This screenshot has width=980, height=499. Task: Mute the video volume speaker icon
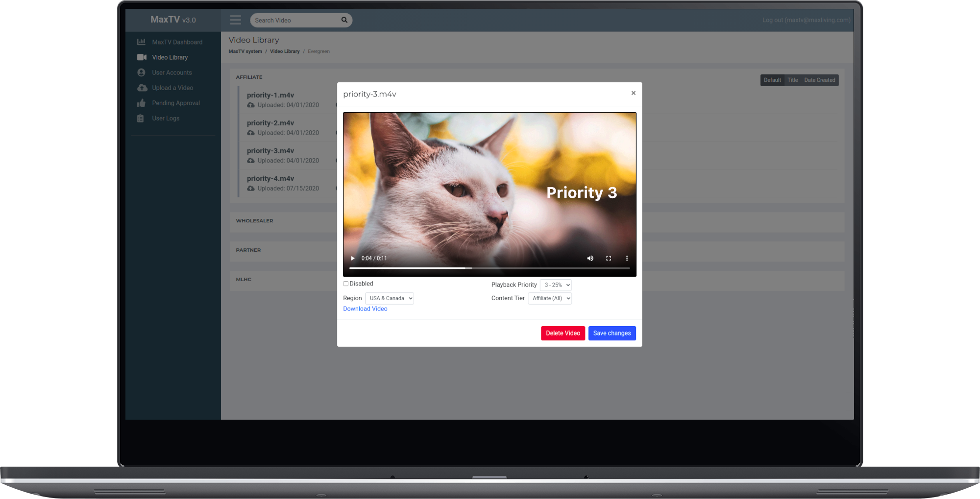coord(590,259)
